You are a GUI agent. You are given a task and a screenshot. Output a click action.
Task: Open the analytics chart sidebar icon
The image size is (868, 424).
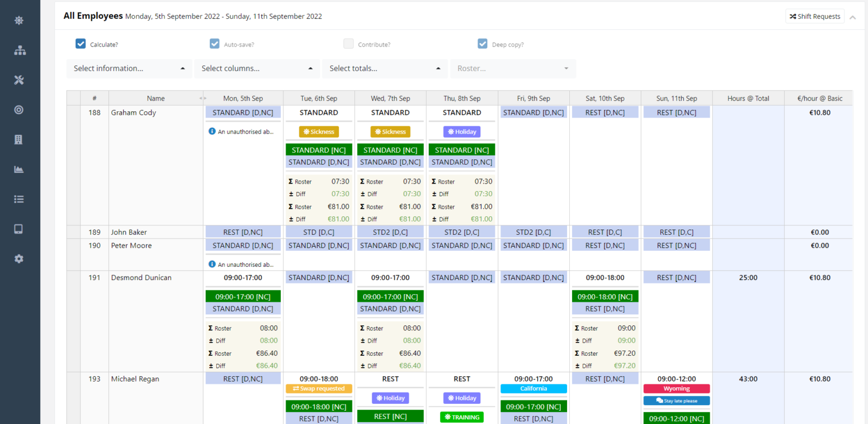coord(19,169)
